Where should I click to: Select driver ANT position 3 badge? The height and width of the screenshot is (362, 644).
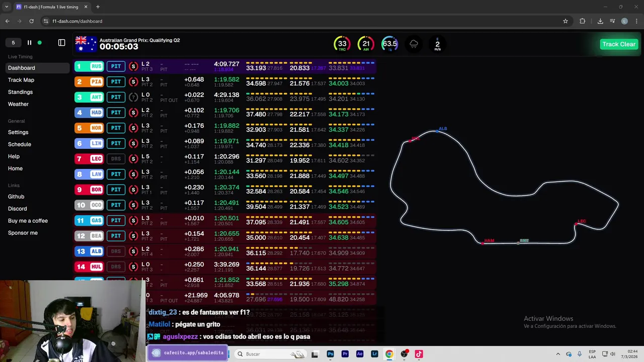[89, 97]
